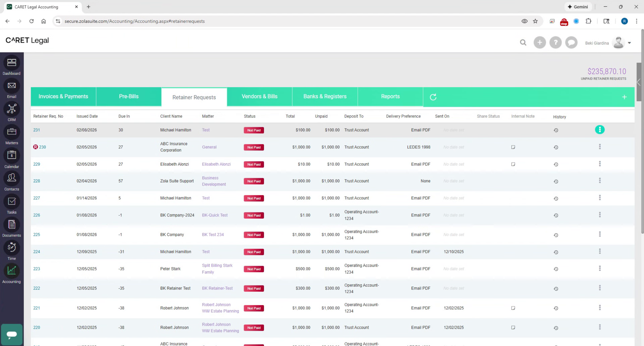Click the LEDES 1998 delivery preference
644x346 pixels.
point(419,147)
